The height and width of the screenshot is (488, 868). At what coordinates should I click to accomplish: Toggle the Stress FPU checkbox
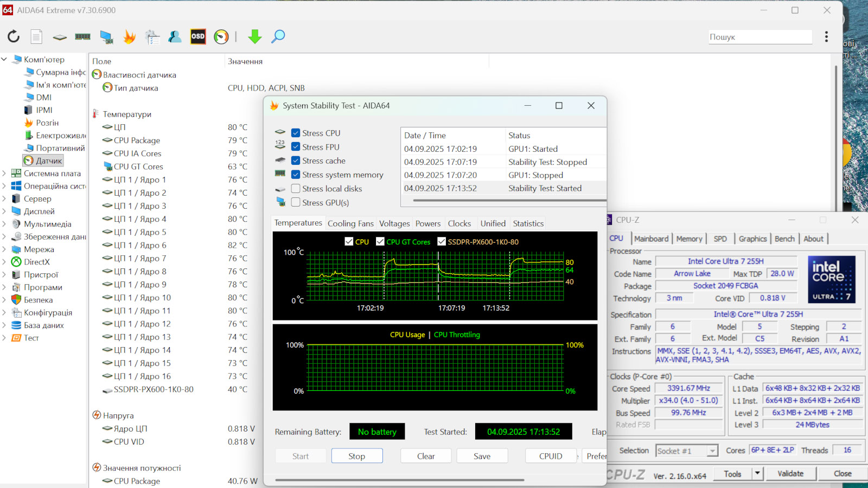(296, 146)
